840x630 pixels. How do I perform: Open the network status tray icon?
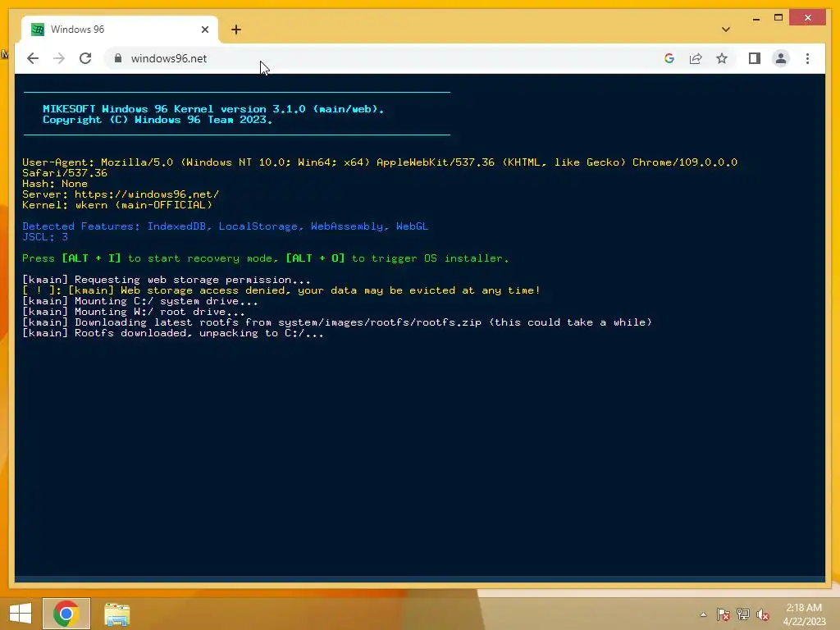click(x=742, y=614)
